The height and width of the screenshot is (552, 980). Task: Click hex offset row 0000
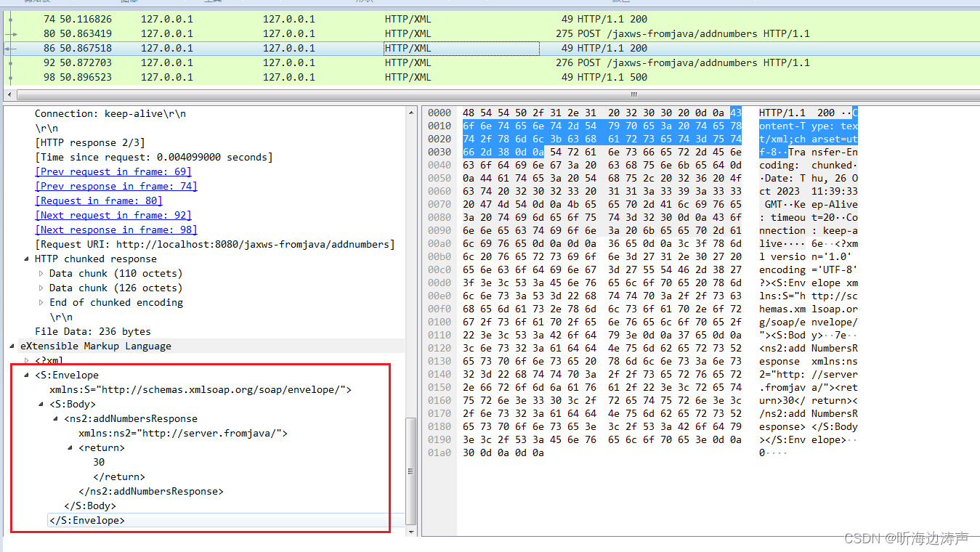440,113
